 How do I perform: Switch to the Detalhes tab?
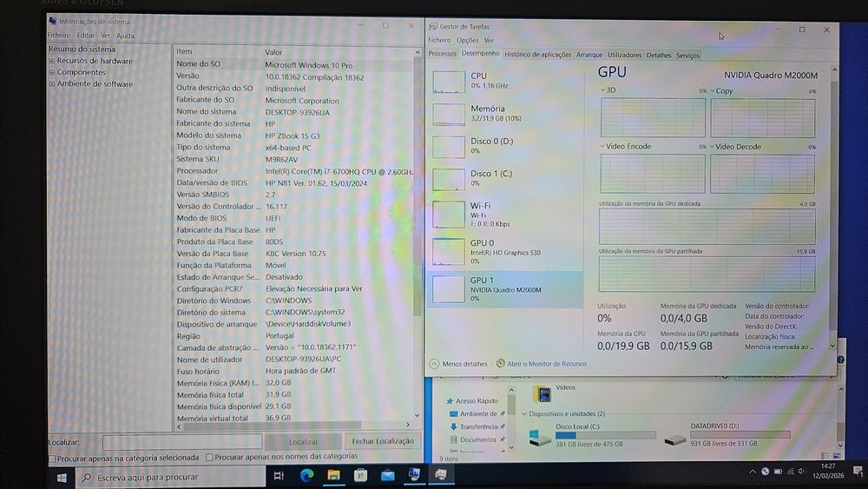click(x=659, y=56)
